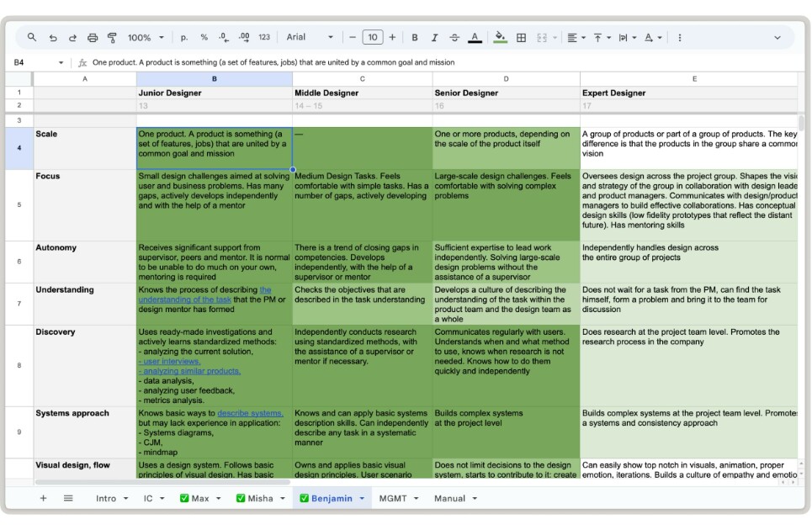Select the Expert Designer header cell
The image size is (812, 530).
click(689, 93)
